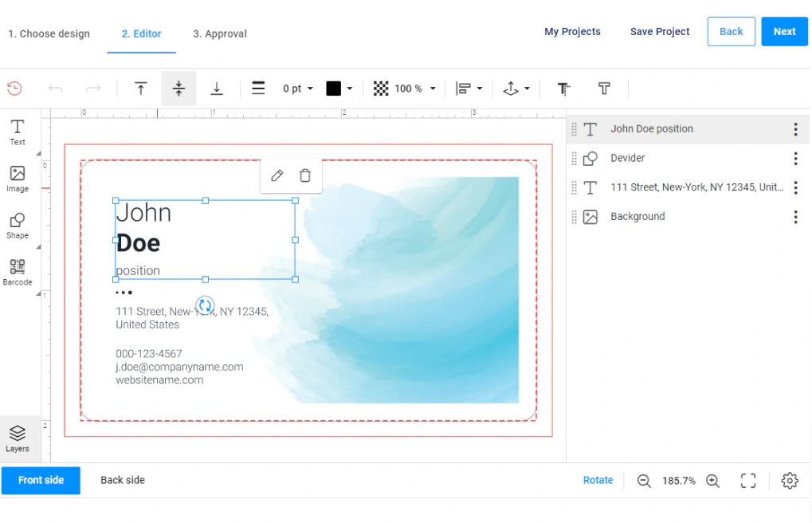This screenshot has height=523, width=812.
Task: Open options menu for John Doe position layer
Action: 795,129
